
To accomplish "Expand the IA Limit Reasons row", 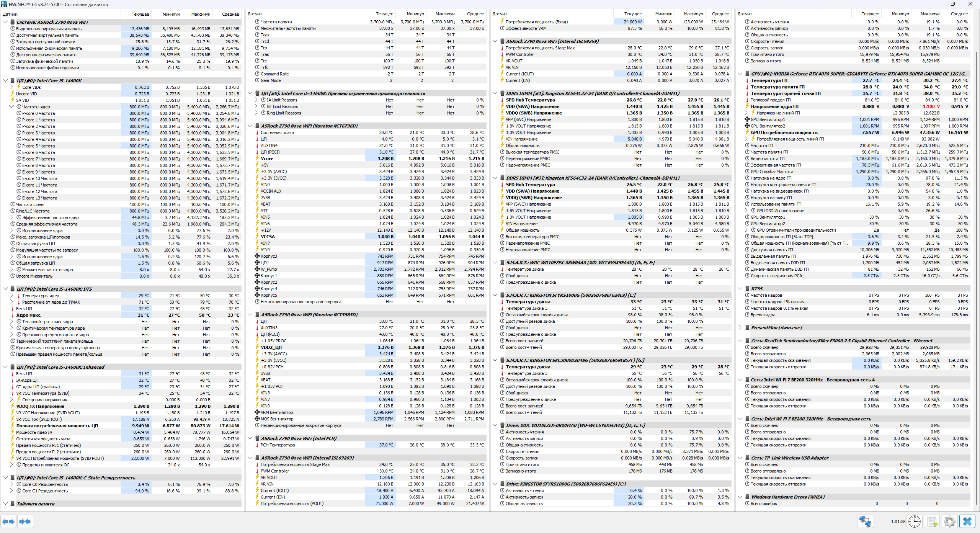I will pyautogui.click(x=256, y=100).
